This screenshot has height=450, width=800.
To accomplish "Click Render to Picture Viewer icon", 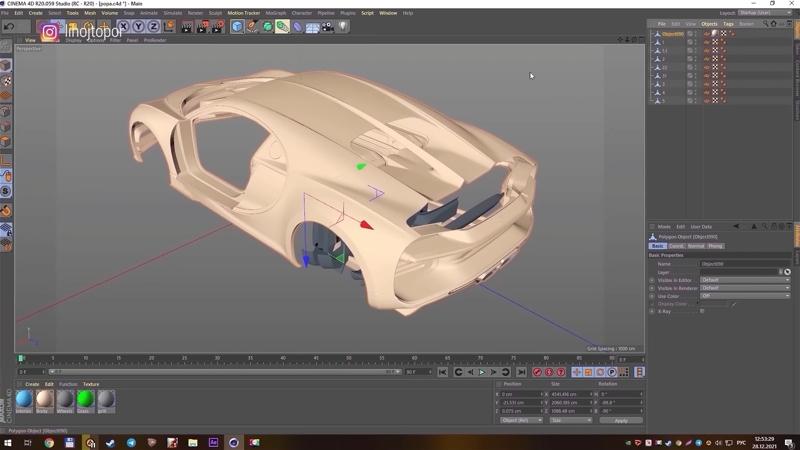I will tap(203, 27).
